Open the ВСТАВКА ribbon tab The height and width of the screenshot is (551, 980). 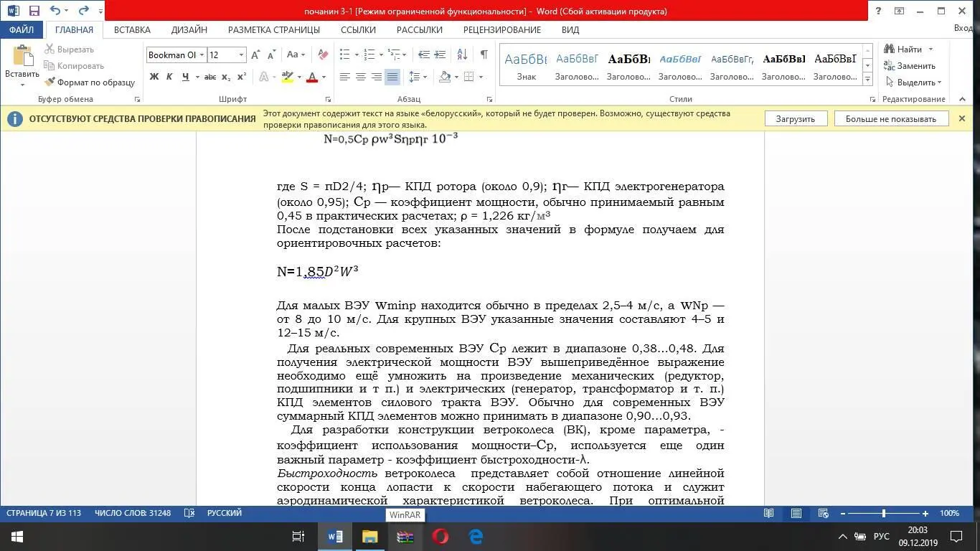(x=132, y=30)
